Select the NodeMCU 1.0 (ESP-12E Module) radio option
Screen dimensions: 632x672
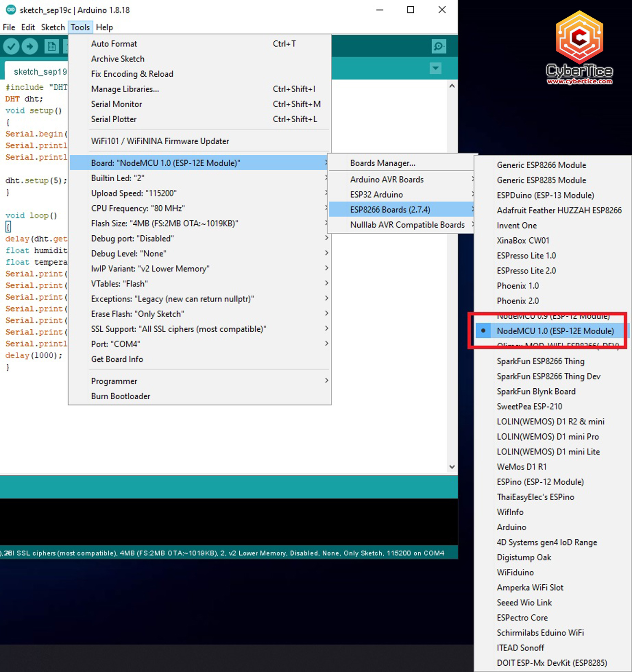[555, 331]
